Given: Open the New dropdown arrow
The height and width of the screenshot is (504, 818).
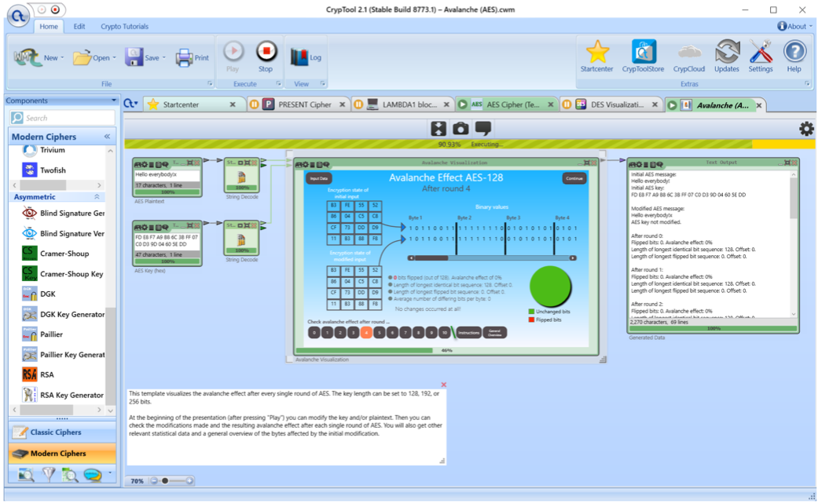Looking at the screenshot, I should pos(63,58).
